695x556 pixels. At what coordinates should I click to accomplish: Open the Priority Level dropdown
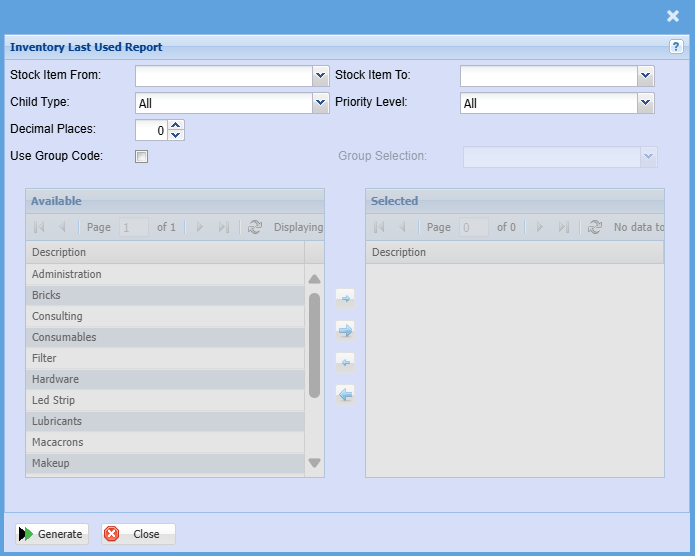click(x=645, y=102)
